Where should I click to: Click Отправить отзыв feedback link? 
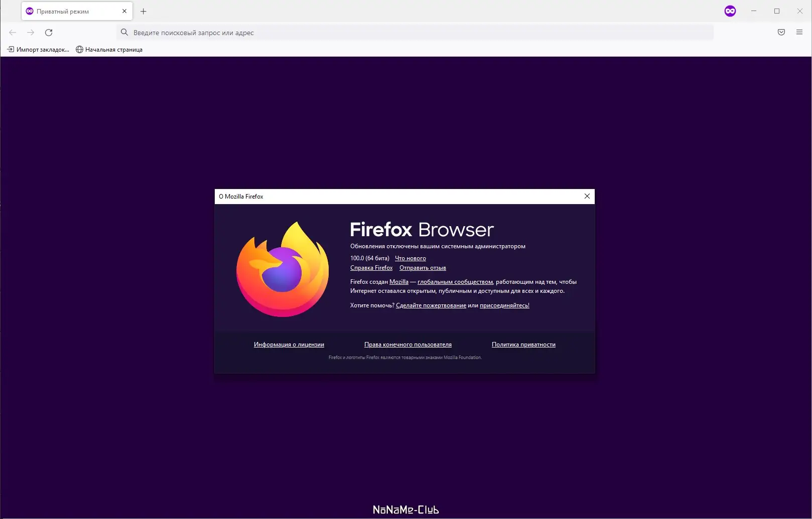[423, 268]
